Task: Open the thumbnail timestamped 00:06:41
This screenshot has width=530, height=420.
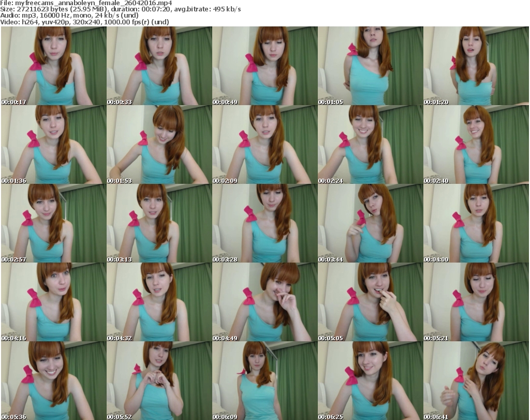Action: point(476,381)
